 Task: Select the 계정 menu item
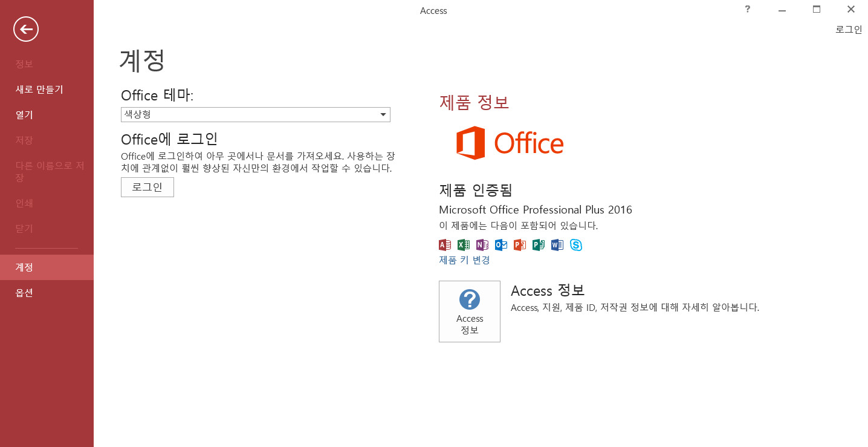pos(47,267)
